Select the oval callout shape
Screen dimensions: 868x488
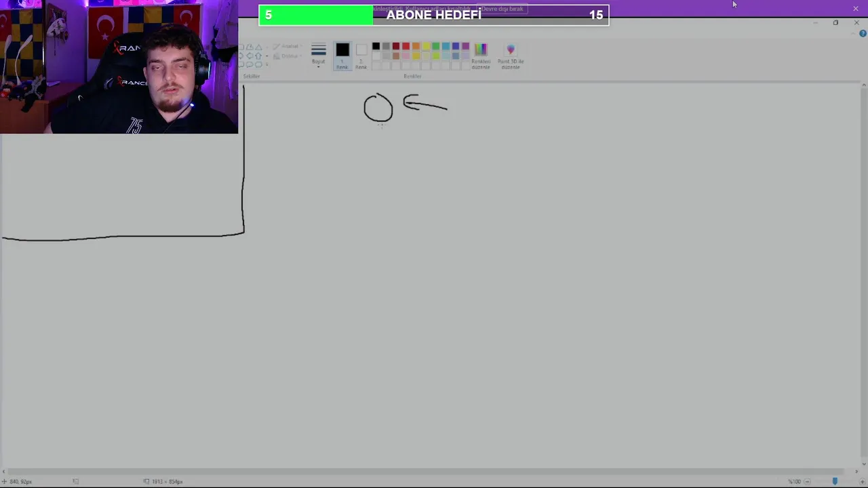pyautogui.click(x=250, y=64)
